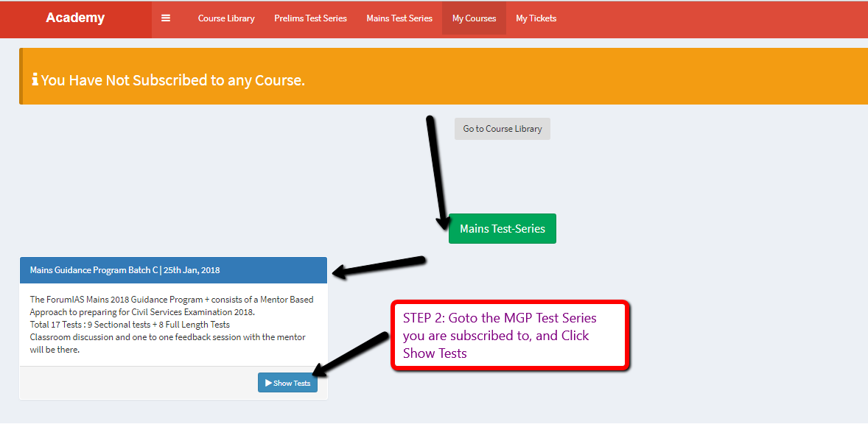Click the green Mains Test-Series button
The height and width of the screenshot is (427, 868).
[x=502, y=229]
